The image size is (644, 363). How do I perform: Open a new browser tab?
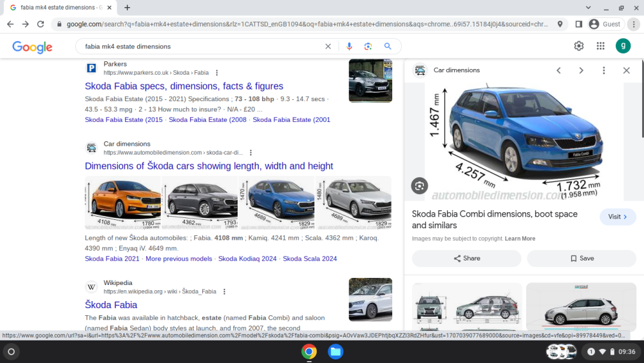pyautogui.click(x=128, y=7)
